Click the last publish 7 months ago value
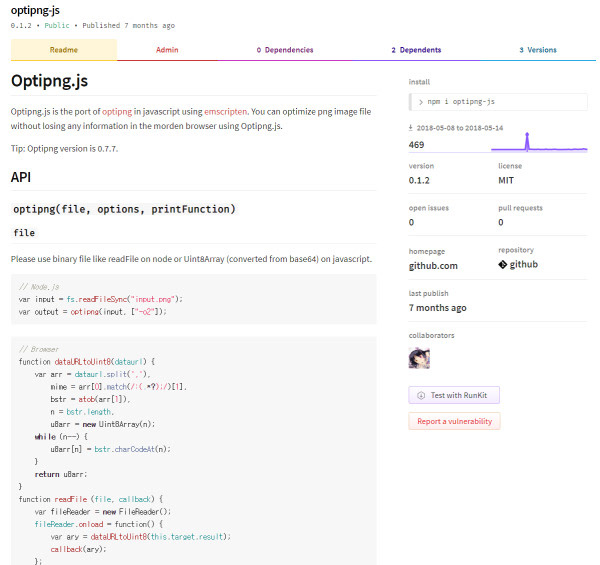 437,308
